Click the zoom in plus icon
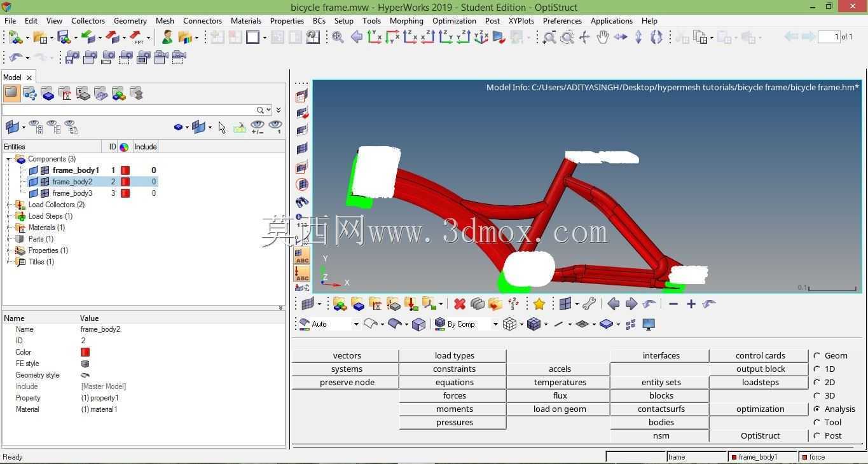868x464 pixels. click(x=691, y=304)
